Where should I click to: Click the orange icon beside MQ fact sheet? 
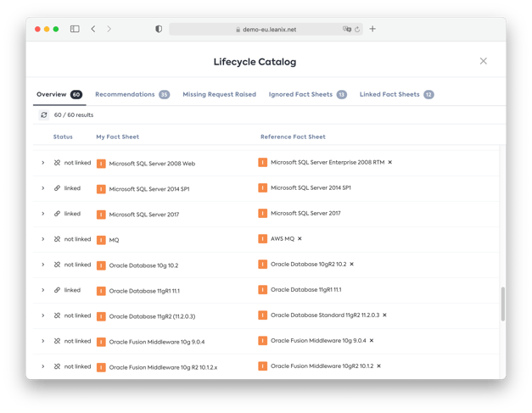tap(101, 240)
